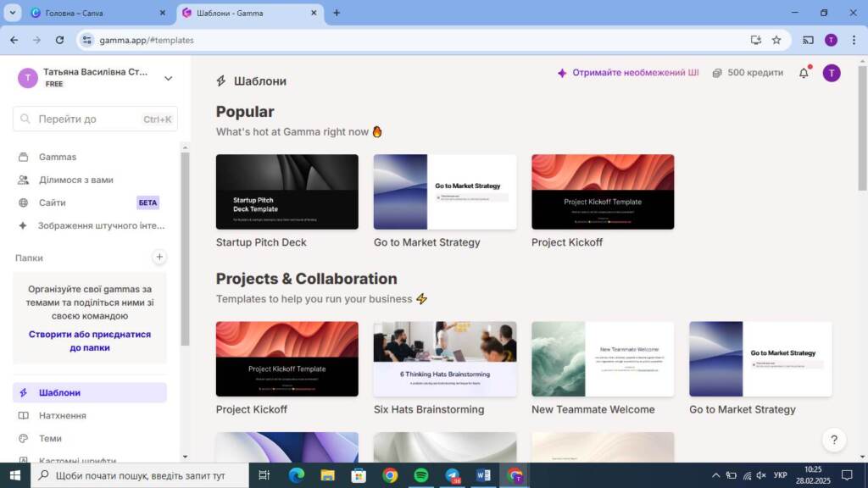Expand the workspace account dropdown chevron
Screen dimensions: 868x488
click(x=168, y=78)
